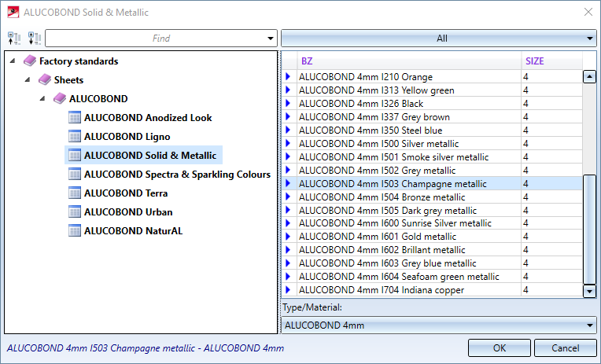
Task: Click table icon beside ALUCOBOND Urban
Action: point(75,211)
